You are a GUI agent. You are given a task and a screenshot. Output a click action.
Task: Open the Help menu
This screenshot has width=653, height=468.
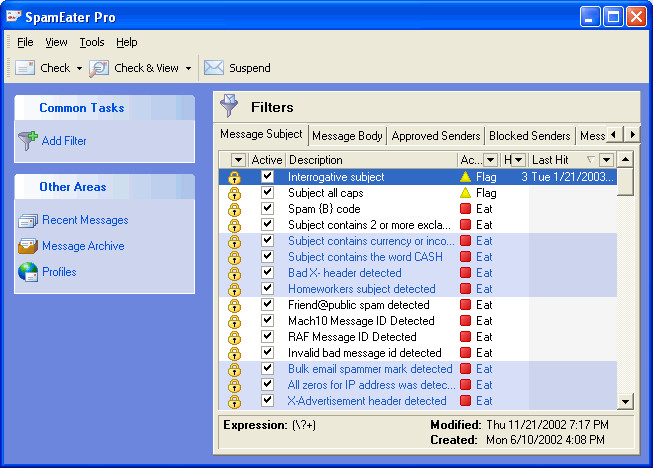coord(127,42)
